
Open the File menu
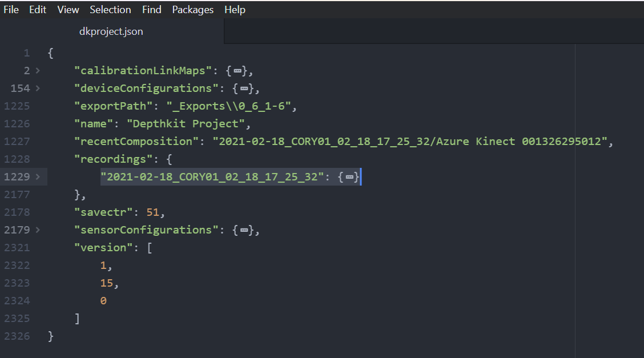tap(11, 10)
